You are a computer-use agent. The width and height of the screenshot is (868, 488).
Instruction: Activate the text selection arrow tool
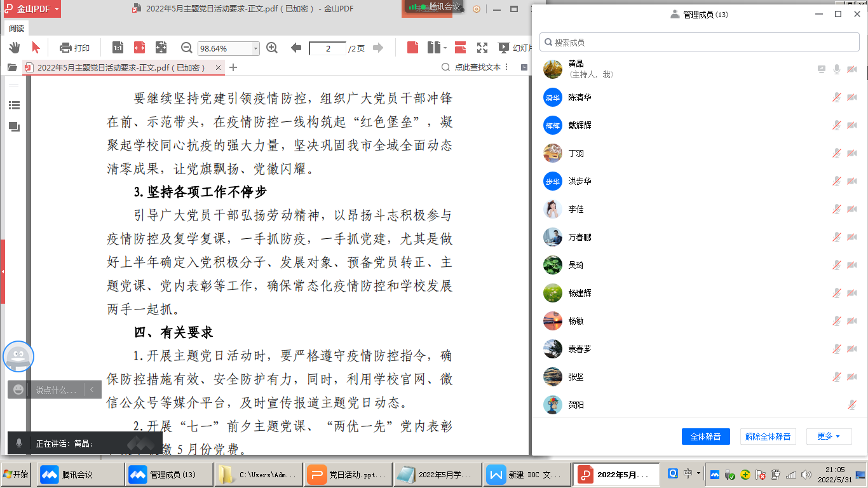pos(36,47)
